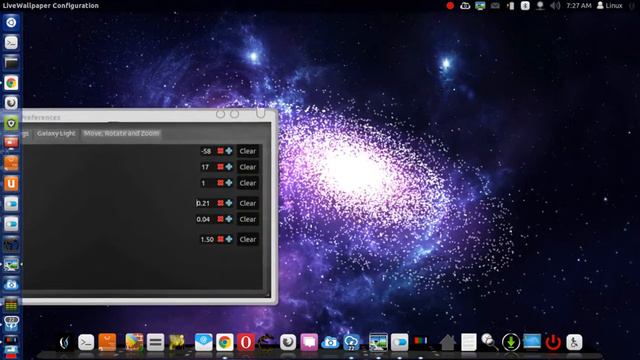This screenshot has width=640, height=360.
Task: Open the volume indicator in top panel
Action: [555, 6]
